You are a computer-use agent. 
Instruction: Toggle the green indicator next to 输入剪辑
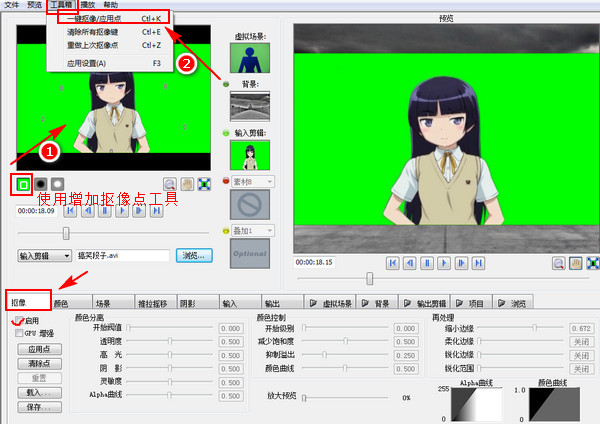coord(226,133)
